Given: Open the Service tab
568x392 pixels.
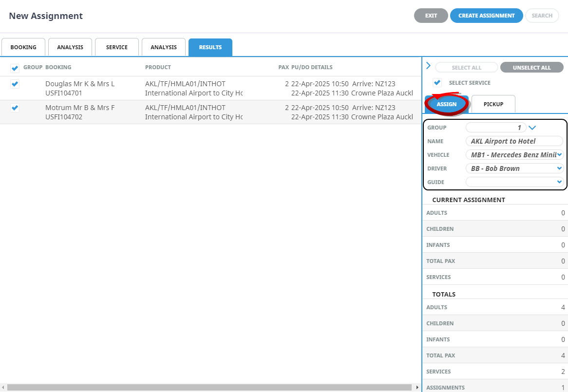Looking at the screenshot, I should point(117,47).
